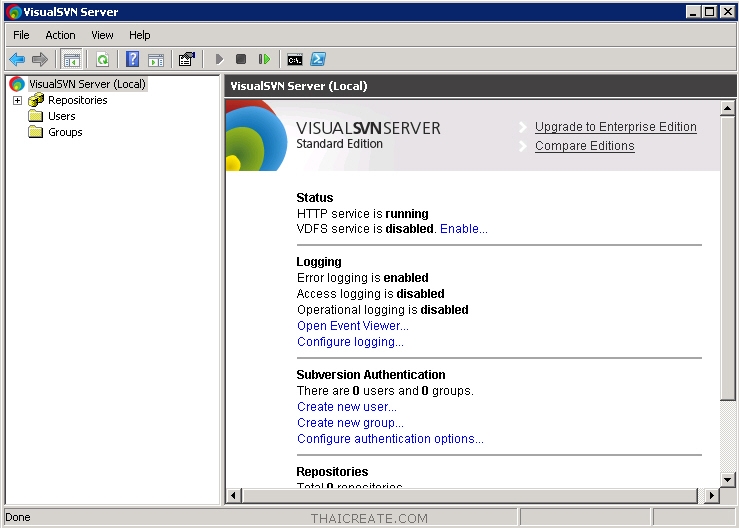739x528 pixels.
Task: Click the Enable... link for VDFS service
Action: (463, 229)
